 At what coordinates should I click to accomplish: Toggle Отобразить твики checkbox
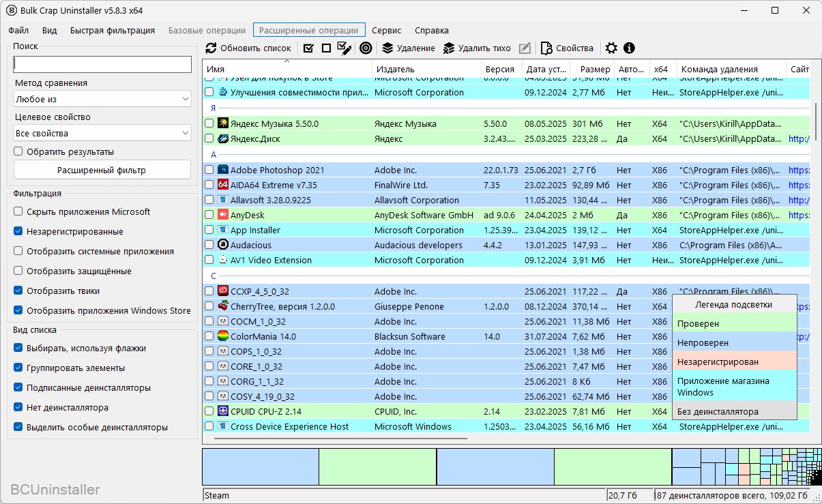[18, 291]
